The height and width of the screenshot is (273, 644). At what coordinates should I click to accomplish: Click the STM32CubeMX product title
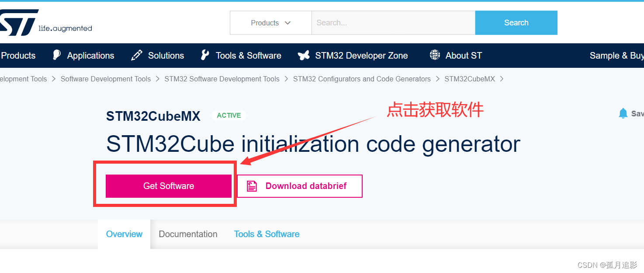[x=153, y=116]
